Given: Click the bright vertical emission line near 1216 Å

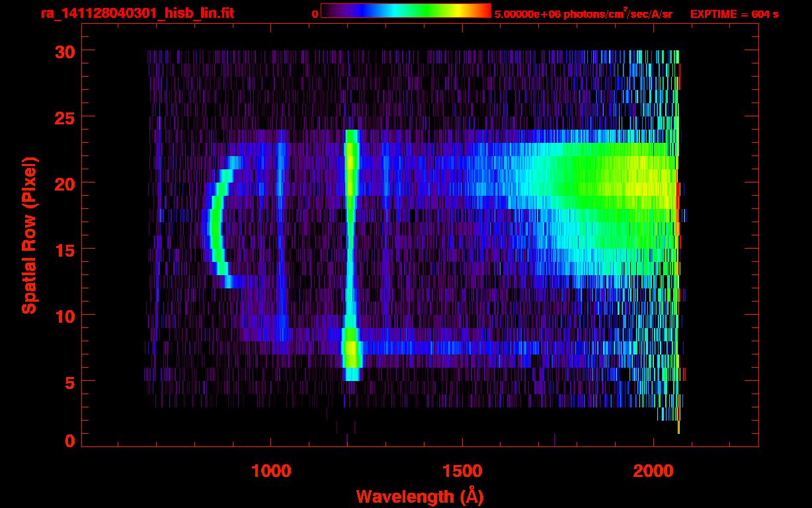Looking at the screenshot, I should (x=351, y=255).
